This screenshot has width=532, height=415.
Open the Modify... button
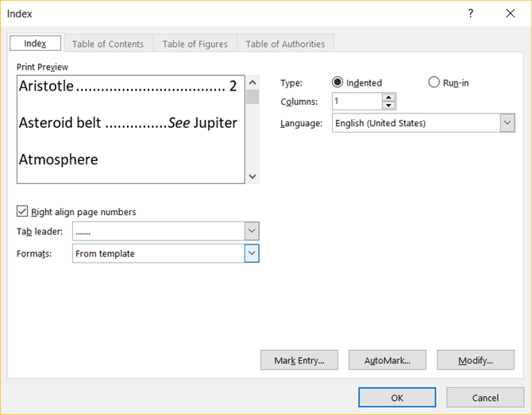pyautogui.click(x=476, y=360)
